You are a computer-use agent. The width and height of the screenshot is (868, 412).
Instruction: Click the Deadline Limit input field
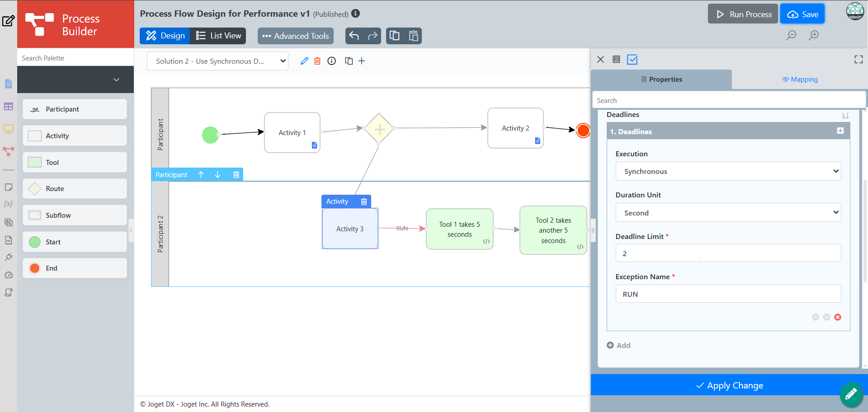728,253
